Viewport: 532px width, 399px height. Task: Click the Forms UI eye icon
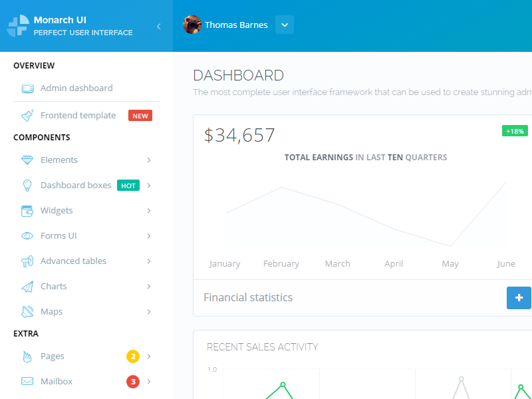coord(27,235)
